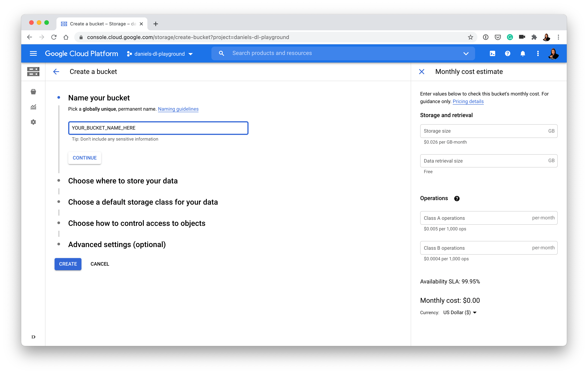Open the three-dot options menu

[x=538, y=53]
